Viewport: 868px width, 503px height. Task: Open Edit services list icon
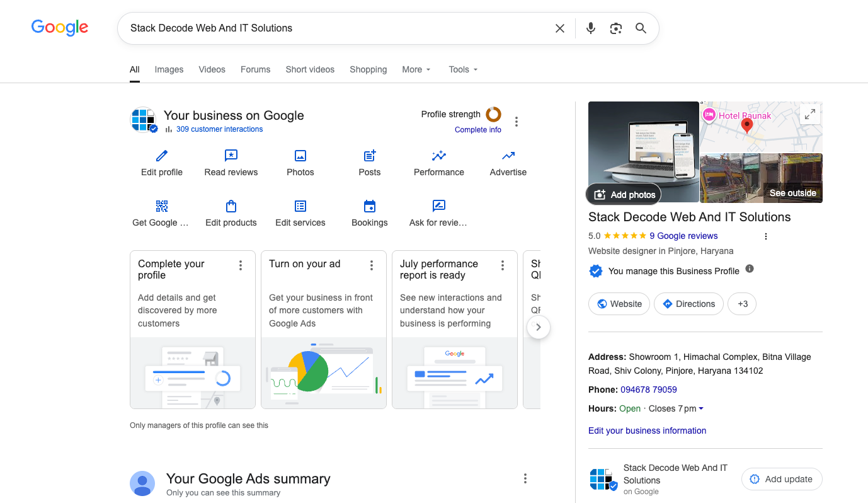pyautogui.click(x=300, y=206)
